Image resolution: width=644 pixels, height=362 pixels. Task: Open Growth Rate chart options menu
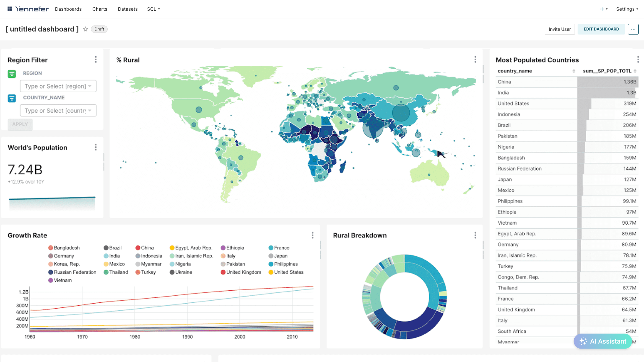click(313, 235)
